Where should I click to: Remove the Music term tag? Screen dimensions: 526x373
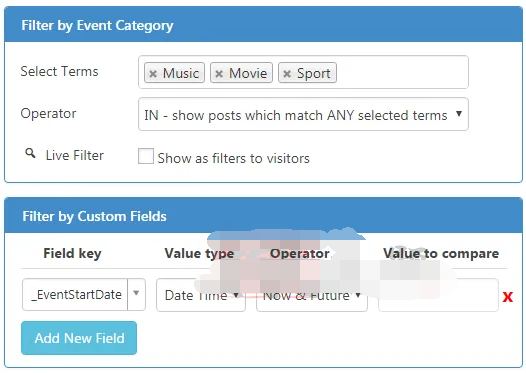click(153, 73)
